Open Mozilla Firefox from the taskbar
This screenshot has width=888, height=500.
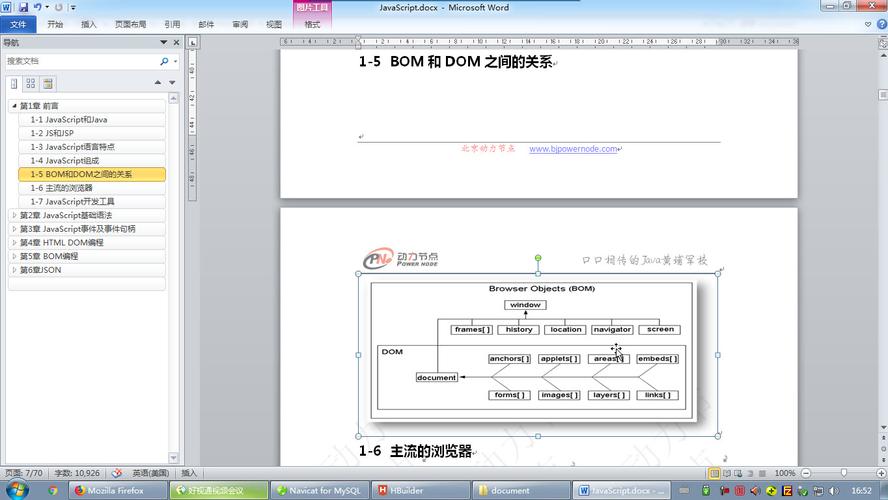[118, 490]
